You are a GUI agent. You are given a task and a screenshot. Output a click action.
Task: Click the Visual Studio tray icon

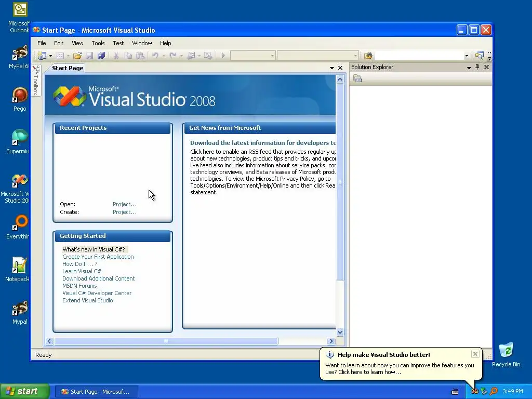pos(475,392)
